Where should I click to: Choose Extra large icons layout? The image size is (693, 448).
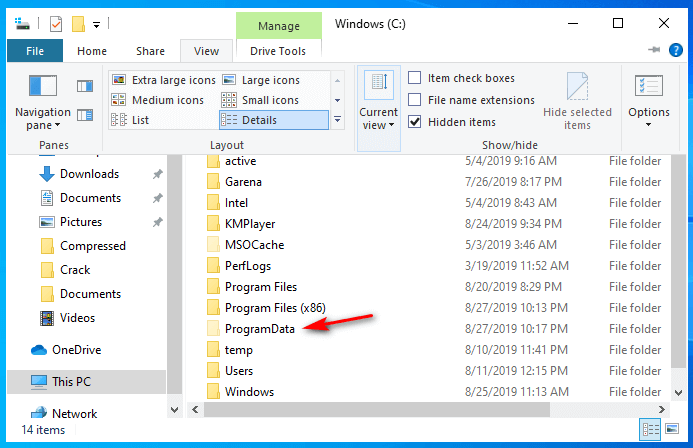click(164, 80)
